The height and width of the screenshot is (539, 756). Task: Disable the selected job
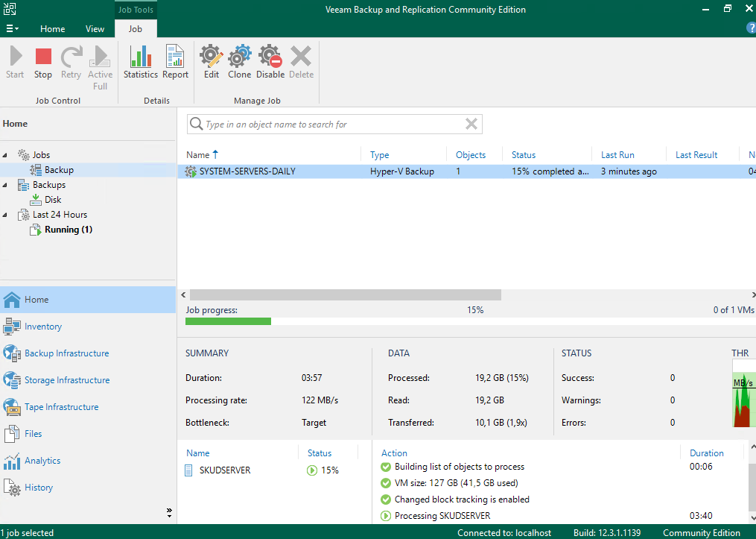click(x=270, y=62)
